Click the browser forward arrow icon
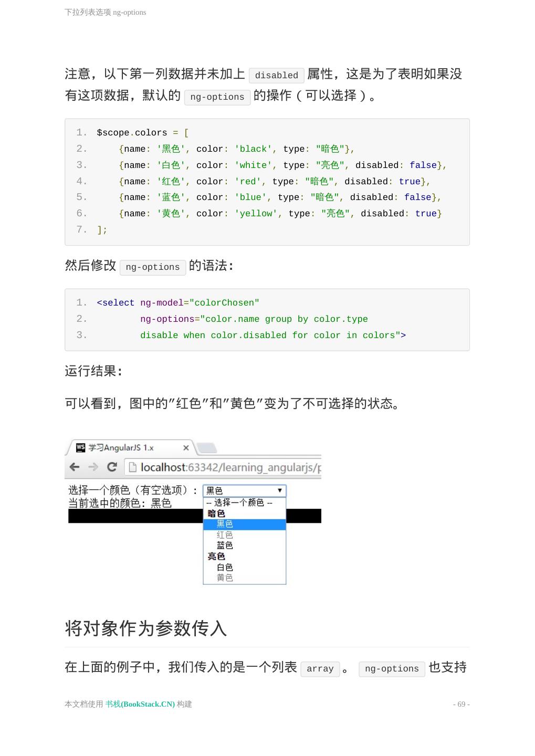Screen dimensions: 535x756 pos(93,467)
